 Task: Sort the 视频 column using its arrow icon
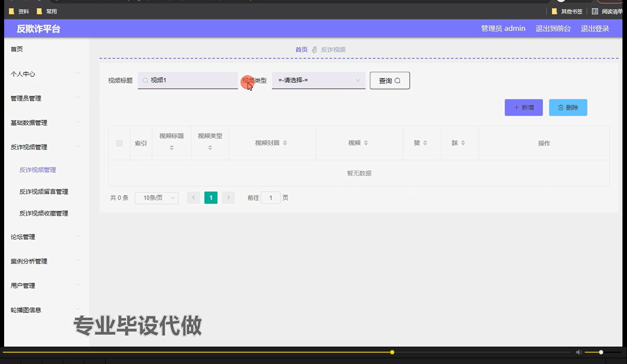click(366, 143)
